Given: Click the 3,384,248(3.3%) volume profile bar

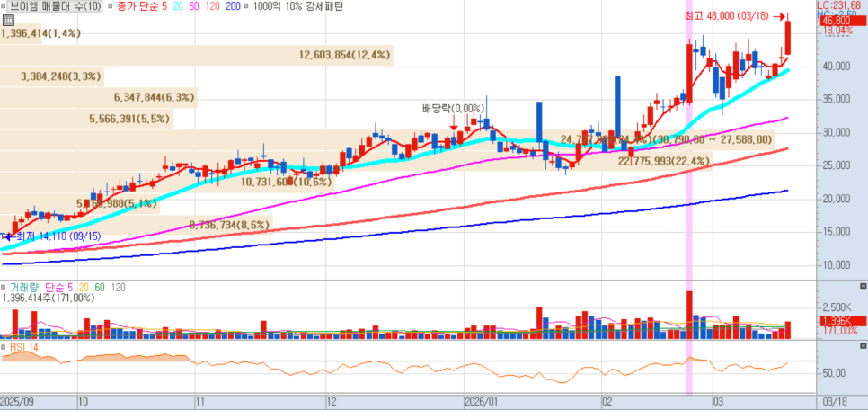Looking at the screenshot, I should (52, 76).
